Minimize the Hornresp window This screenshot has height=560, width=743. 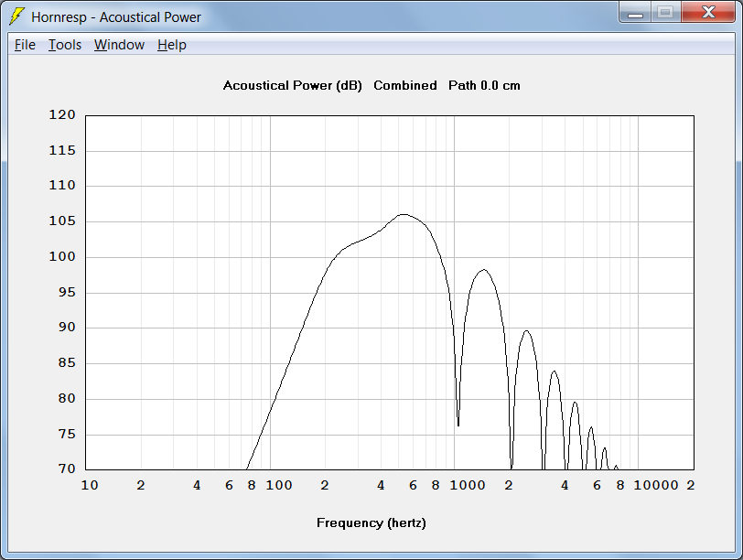coord(635,12)
